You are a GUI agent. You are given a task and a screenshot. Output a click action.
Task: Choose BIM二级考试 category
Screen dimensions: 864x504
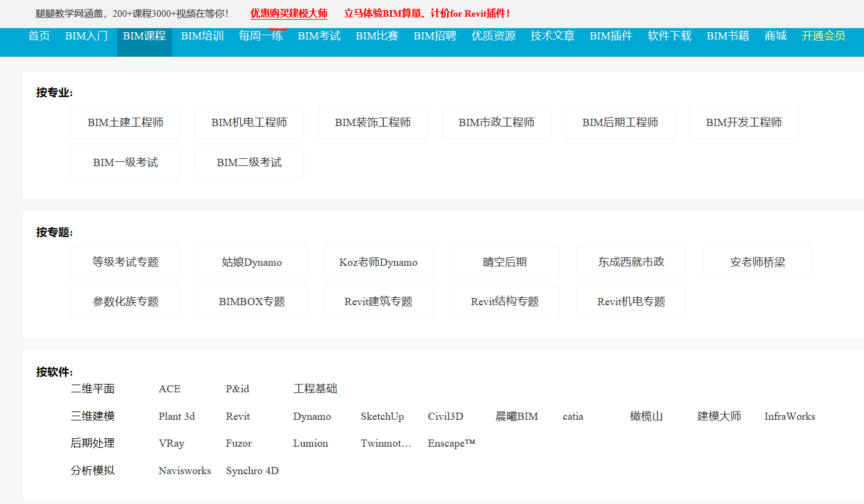point(249,162)
